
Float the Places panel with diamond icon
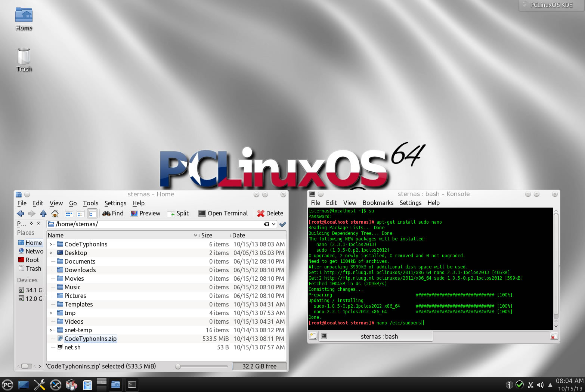31,223
